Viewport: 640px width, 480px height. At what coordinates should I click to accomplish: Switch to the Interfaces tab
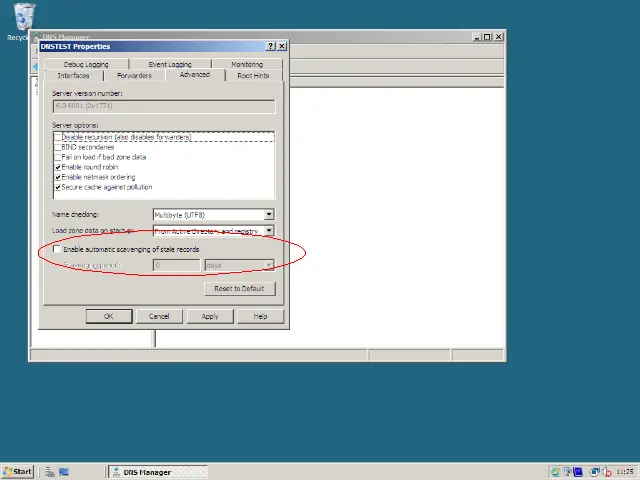click(x=73, y=76)
